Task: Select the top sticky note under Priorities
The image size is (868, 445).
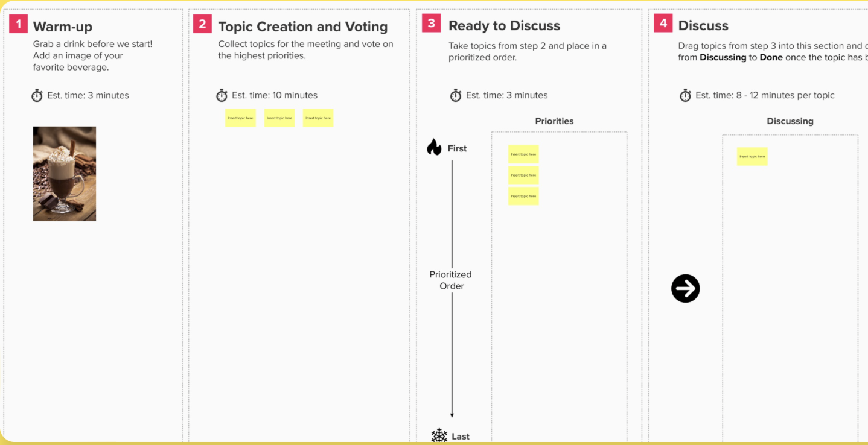Action: pos(523,154)
